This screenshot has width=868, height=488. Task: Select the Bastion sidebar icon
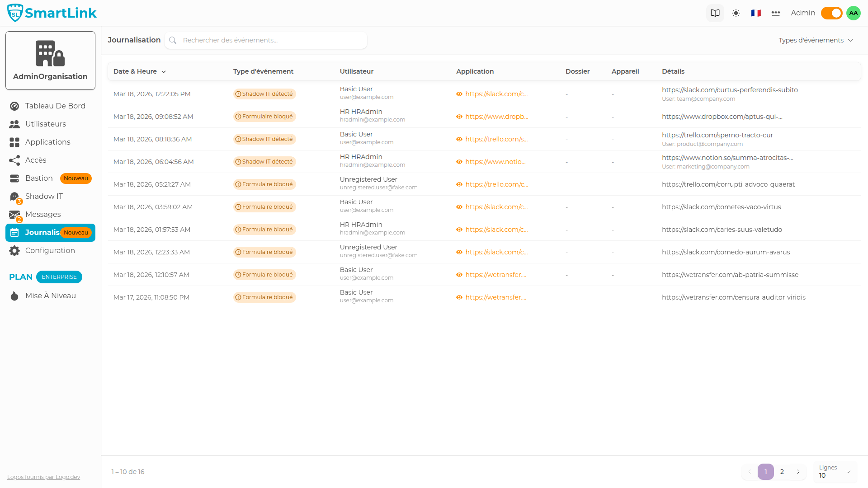click(x=14, y=178)
